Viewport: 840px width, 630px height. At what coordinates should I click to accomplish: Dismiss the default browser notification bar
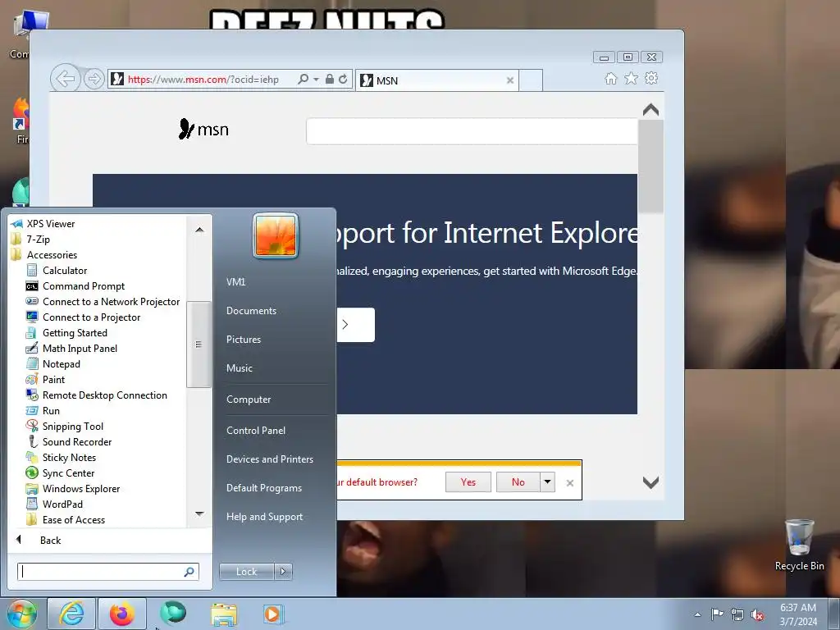(570, 482)
